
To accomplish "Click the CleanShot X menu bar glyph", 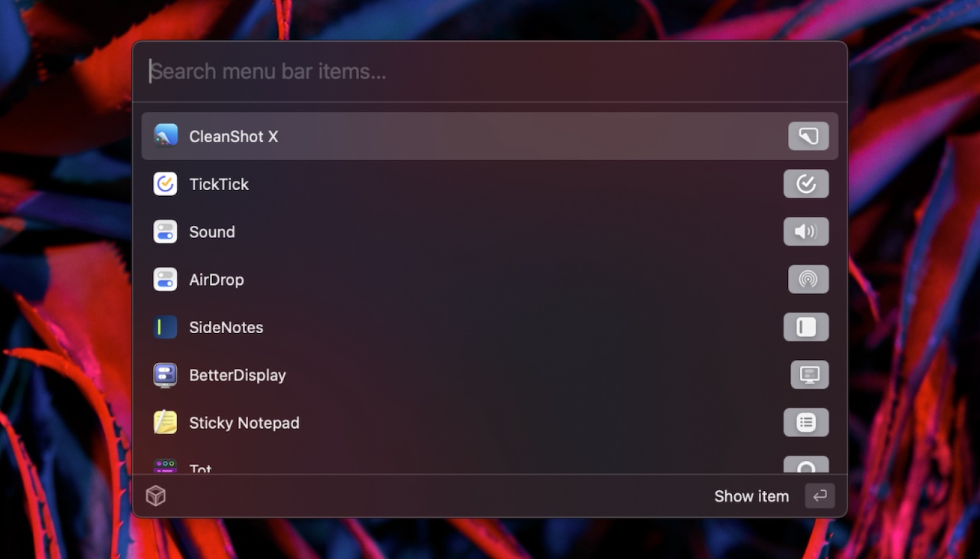I will pos(808,136).
